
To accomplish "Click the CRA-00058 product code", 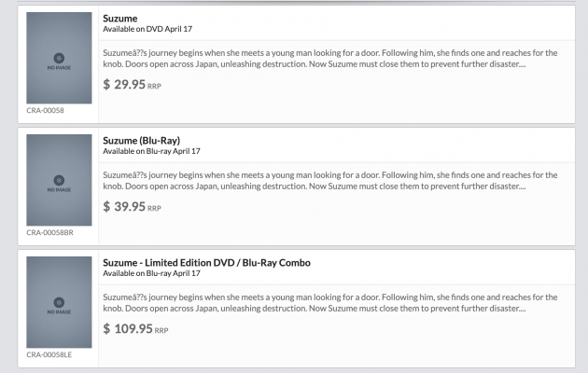I will coord(43,110).
